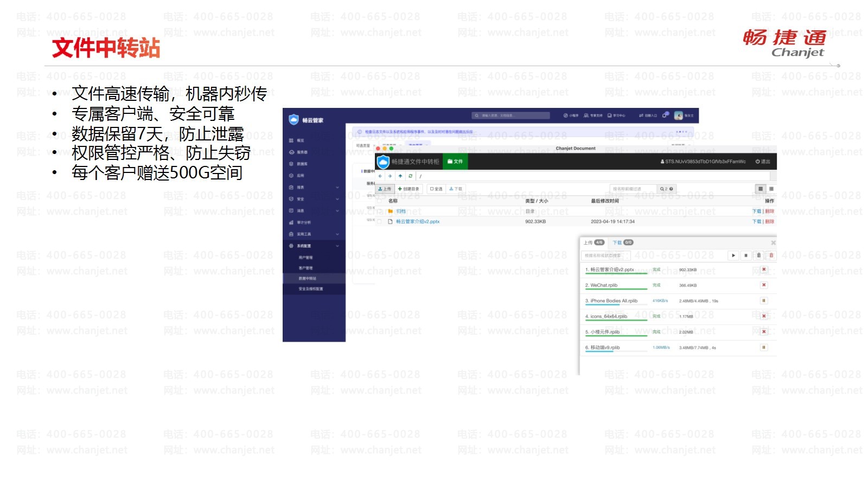Click the STS.NUvV3853dTbD1GfVb3xFFamWc user label
The width and height of the screenshot is (868, 488).
pyautogui.click(x=703, y=162)
